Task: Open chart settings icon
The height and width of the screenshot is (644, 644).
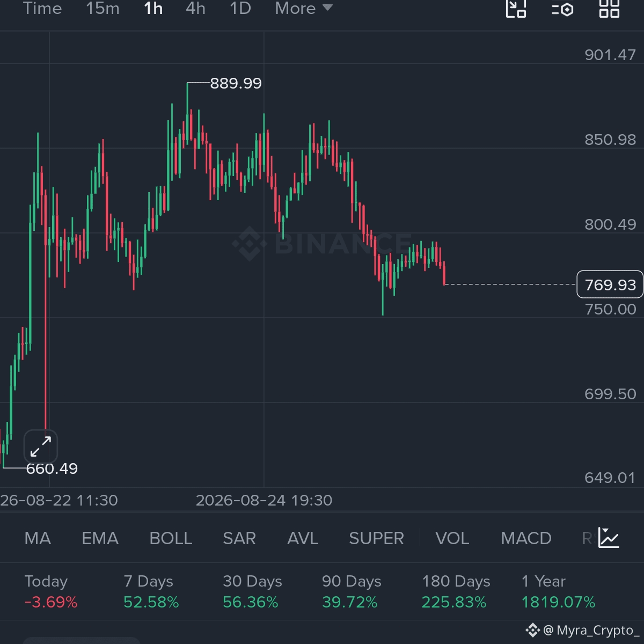Action: 562,9
